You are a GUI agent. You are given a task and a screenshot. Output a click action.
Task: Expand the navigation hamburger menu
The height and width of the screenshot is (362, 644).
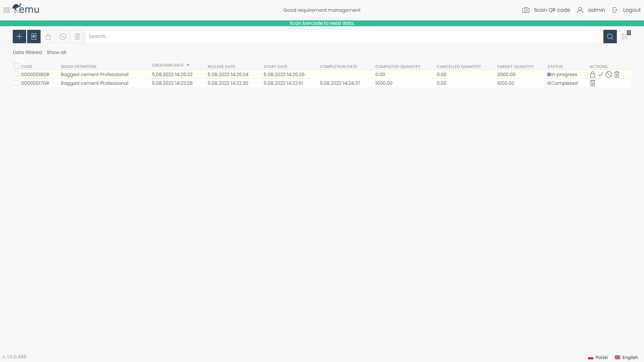6,10
